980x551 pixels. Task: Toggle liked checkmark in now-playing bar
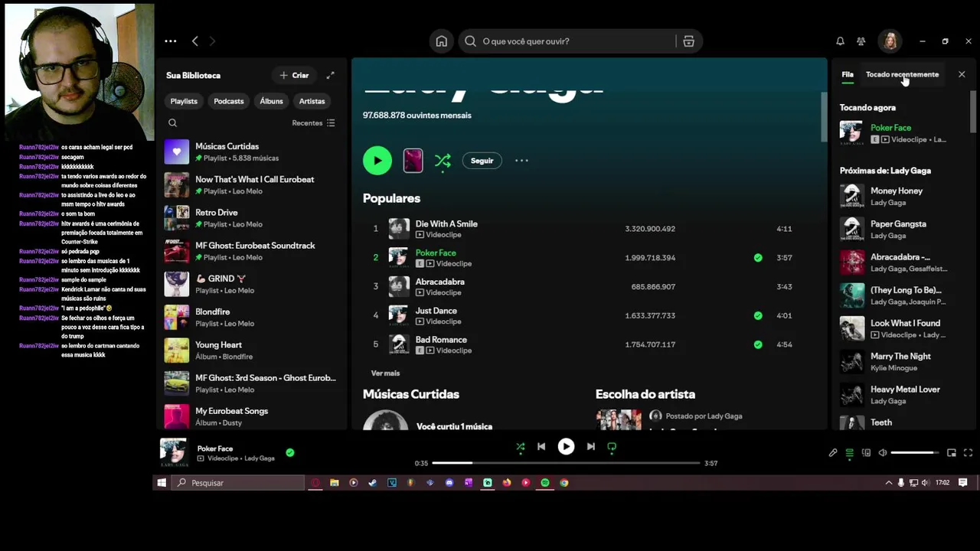click(x=289, y=453)
